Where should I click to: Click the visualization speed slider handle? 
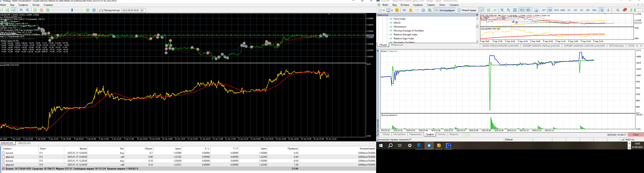coord(72,10)
